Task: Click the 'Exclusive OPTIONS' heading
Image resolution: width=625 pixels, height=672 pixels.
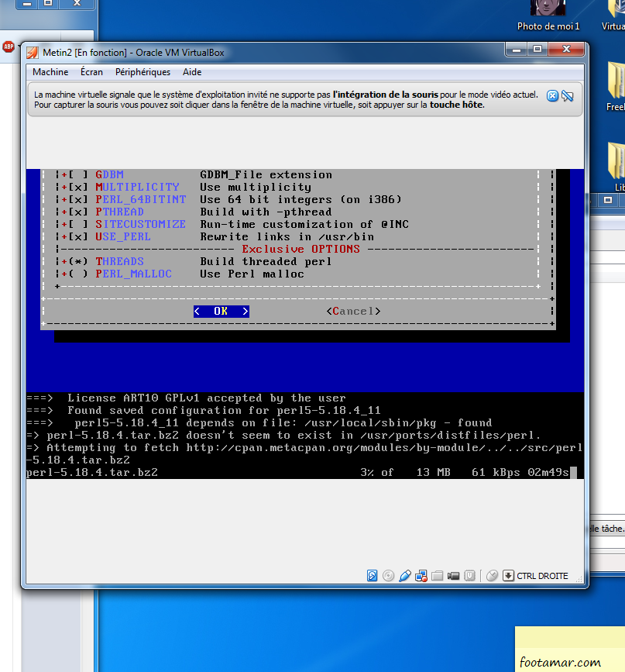Action: [300, 249]
